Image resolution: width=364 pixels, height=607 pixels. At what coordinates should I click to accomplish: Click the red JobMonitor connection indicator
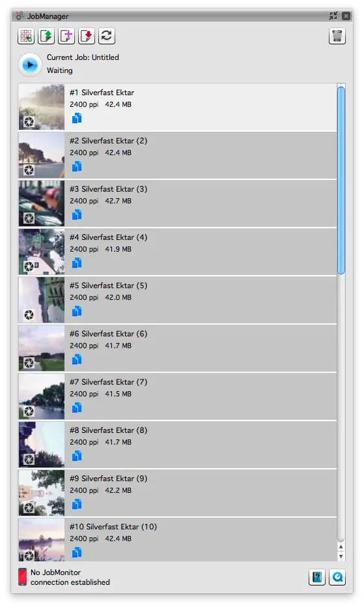pyautogui.click(x=22, y=577)
